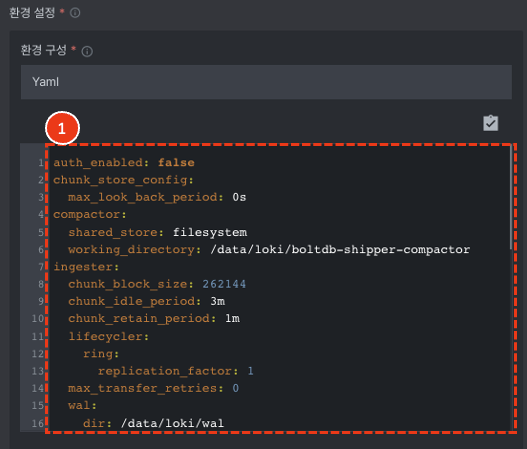Click the 'auth_enabled: false' line
The width and height of the screenshot is (527, 449).
(124, 163)
